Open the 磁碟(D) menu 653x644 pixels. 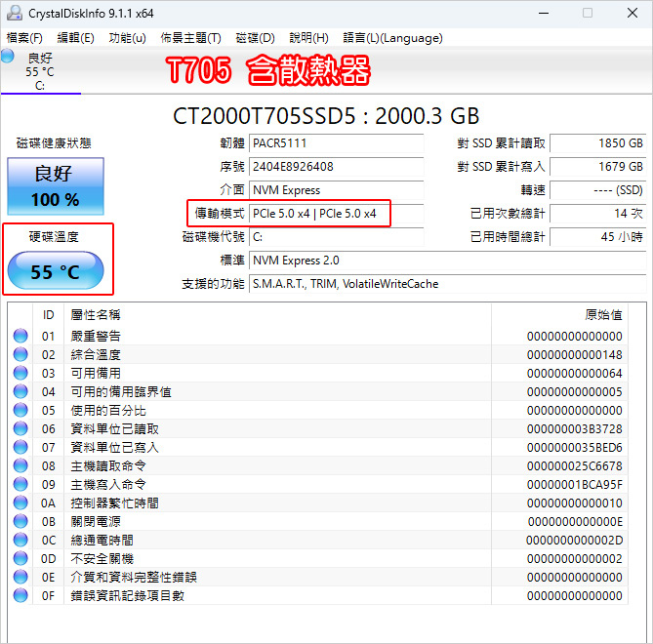[255, 38]
